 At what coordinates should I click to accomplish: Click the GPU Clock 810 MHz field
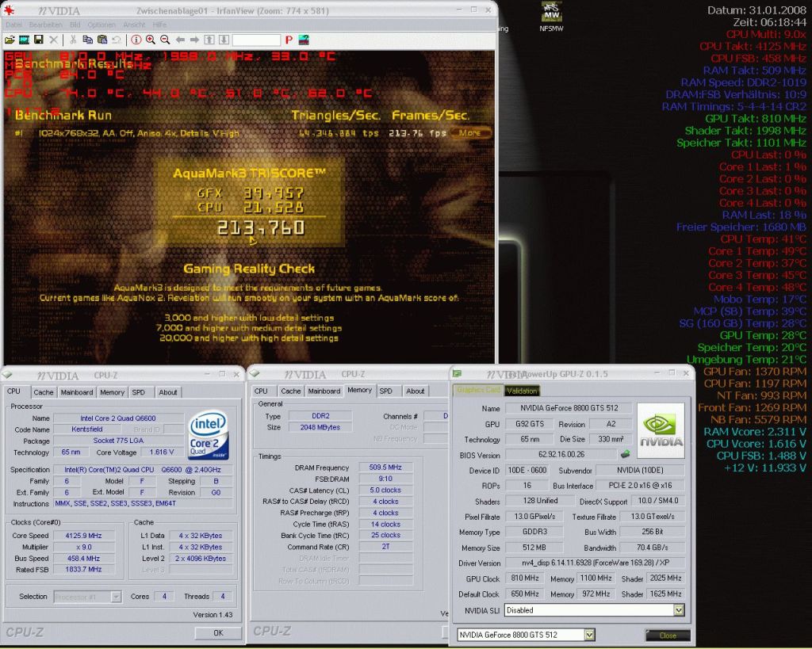coord(525,578)
